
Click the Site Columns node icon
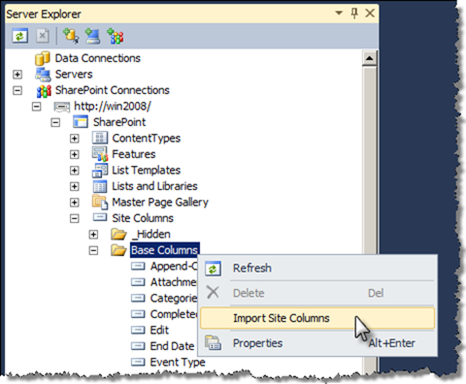pyautogui.click(x=100, y=218)
